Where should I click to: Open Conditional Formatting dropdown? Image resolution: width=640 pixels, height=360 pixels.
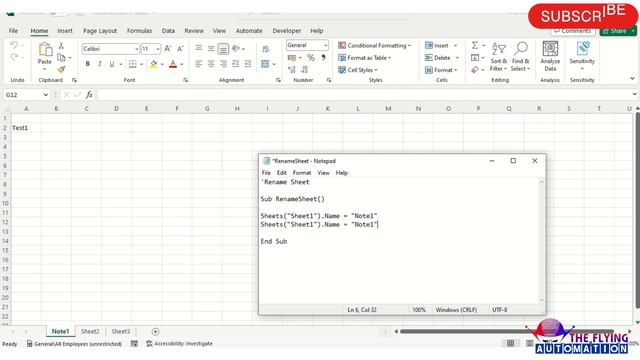click(375, 45)
